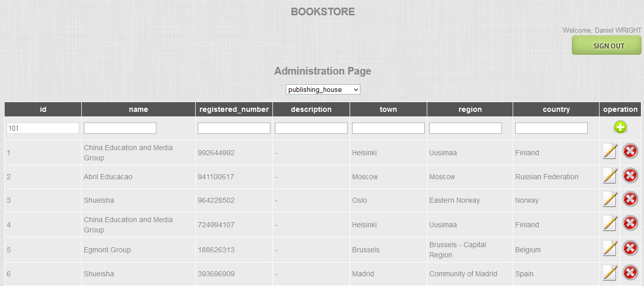Select registered number 992644992
Viewport: 644px width, 286px height.
pos(216,153)
